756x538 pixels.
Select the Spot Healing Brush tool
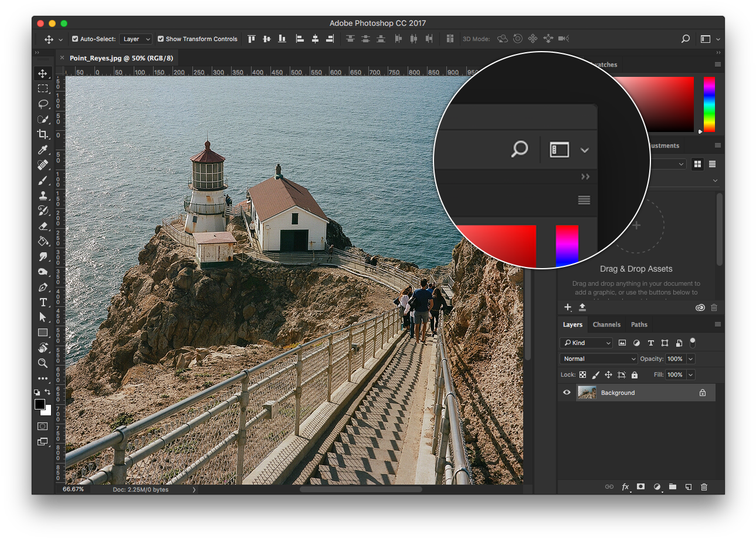(43, 165)
